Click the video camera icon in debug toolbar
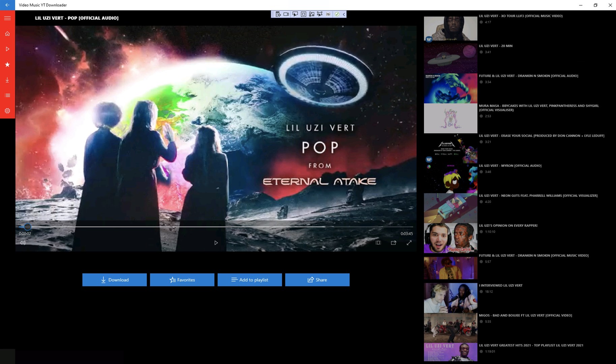 286,14
